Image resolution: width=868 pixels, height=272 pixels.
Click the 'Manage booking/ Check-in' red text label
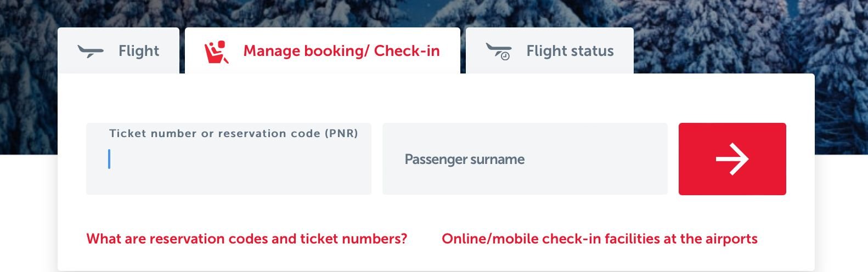(x=341, y=51)
